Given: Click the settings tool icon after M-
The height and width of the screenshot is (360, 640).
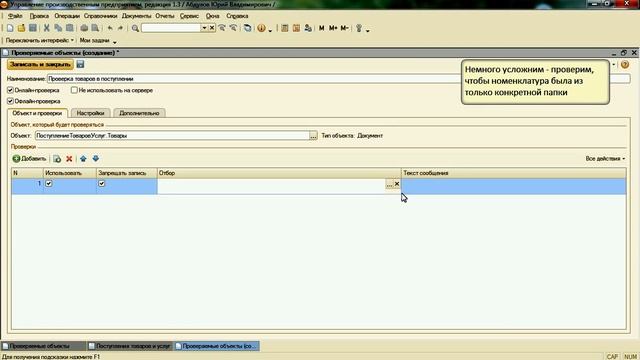Looking at the screenshot, I should point(359,28).
